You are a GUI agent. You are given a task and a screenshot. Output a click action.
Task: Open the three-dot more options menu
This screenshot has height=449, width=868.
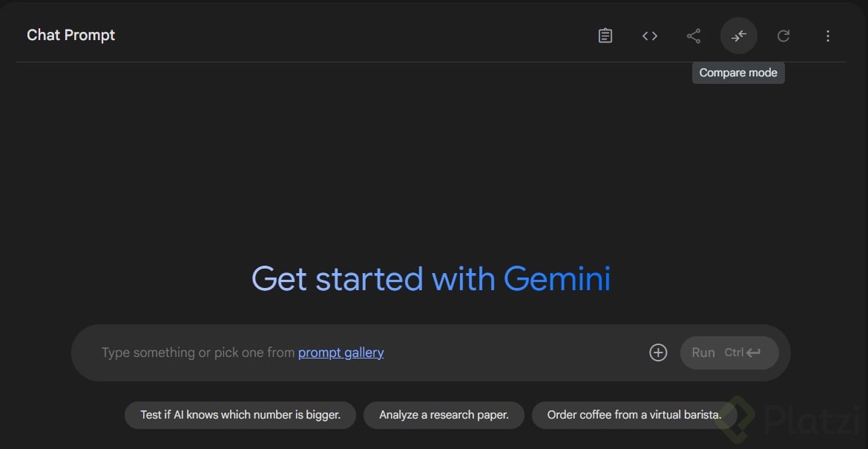point(828,36)
